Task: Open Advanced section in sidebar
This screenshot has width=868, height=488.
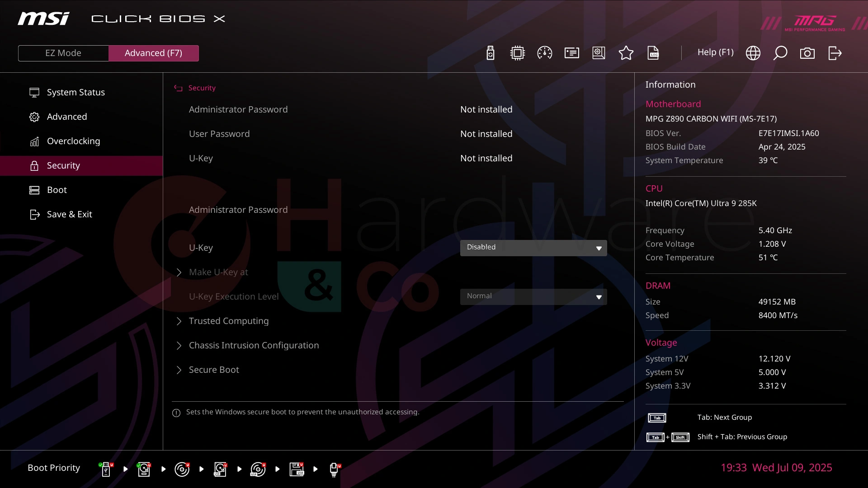Action: [x=81, y=117]
